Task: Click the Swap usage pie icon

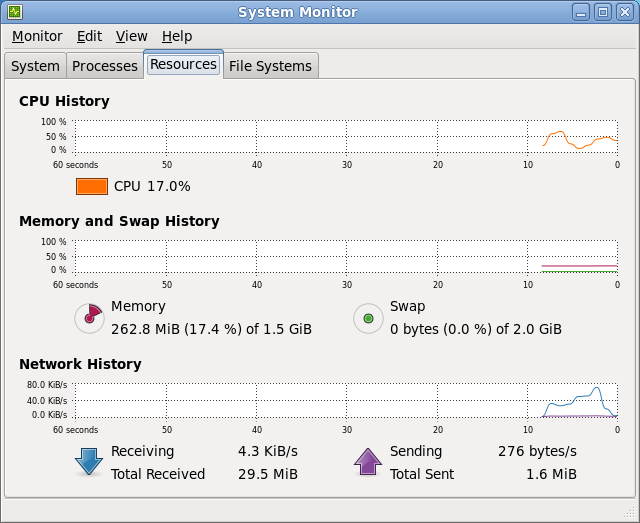Action: click(x=369, y=318)
